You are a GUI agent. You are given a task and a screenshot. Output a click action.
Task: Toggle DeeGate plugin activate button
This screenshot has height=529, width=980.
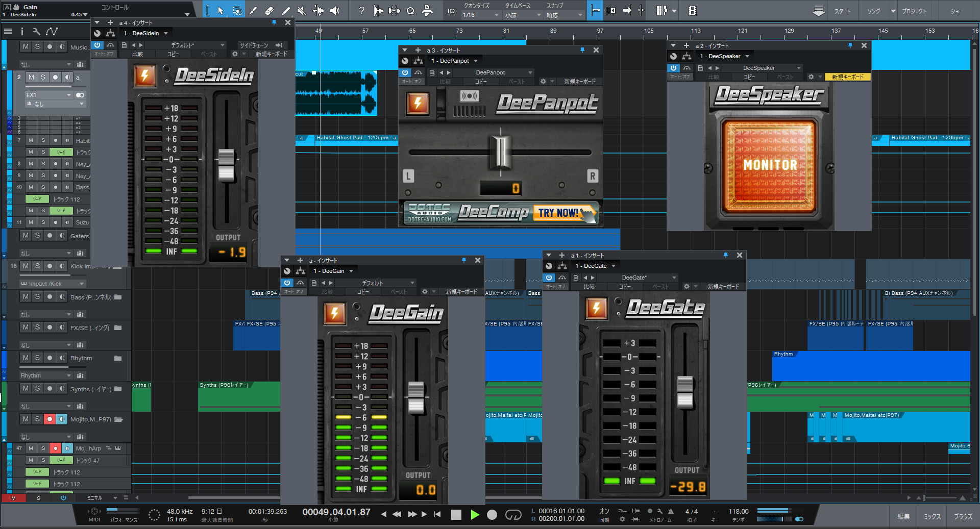[x=549, y=278]
